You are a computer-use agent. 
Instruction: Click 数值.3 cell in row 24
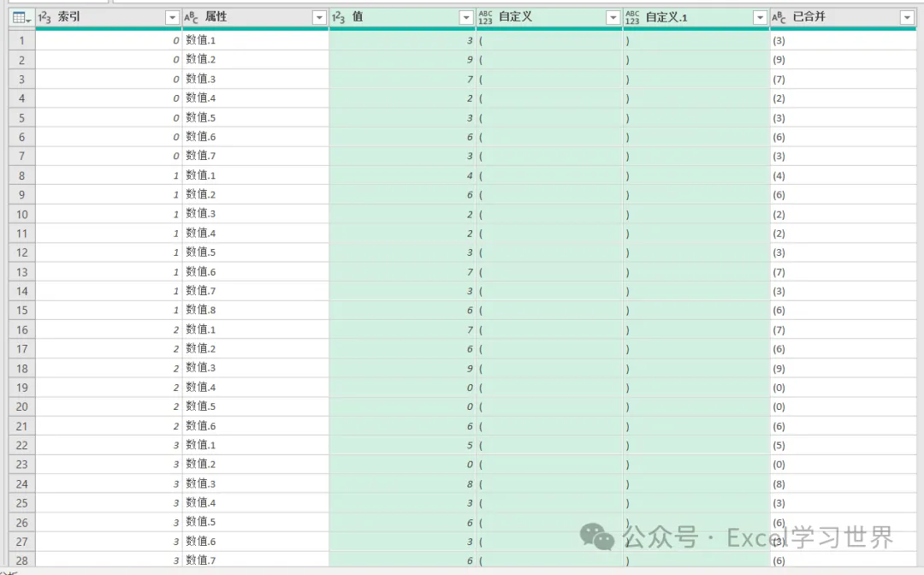(255, 484)
